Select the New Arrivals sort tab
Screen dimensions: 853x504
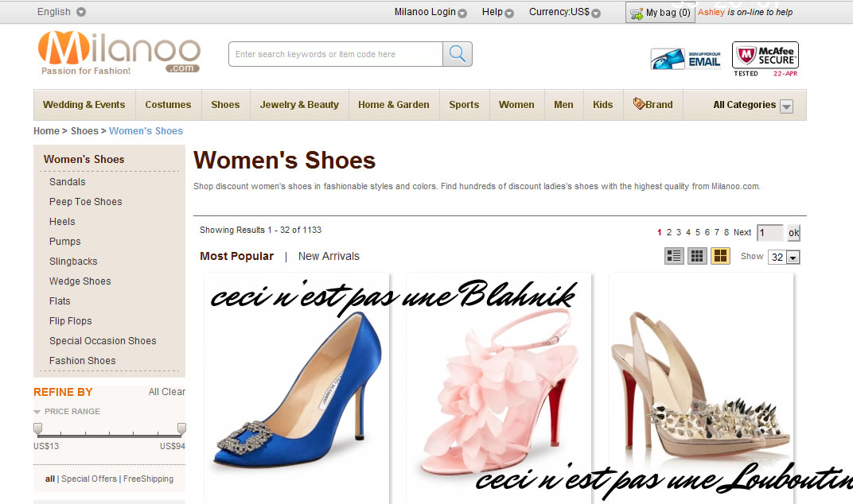pyautogui.click(x=329, y=256)
